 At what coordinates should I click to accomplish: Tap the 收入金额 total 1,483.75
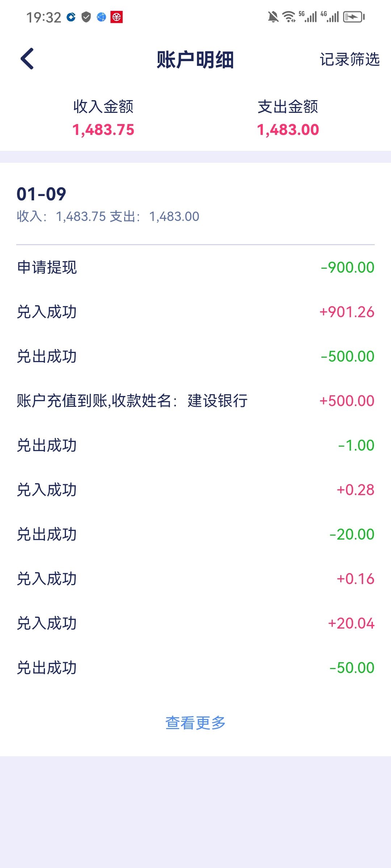coord(103,129)
